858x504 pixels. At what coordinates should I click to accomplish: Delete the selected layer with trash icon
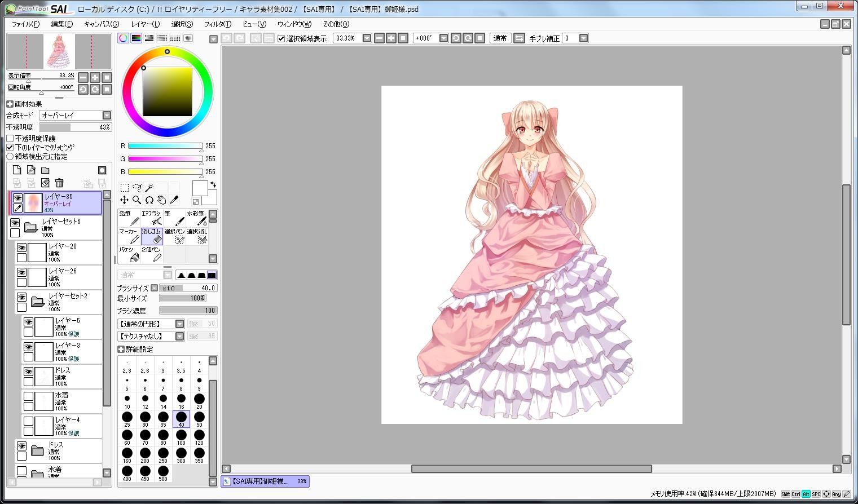coord(59,183)
